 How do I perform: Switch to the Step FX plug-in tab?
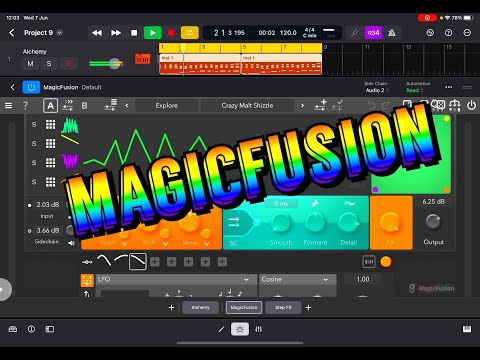click(283, 307)
